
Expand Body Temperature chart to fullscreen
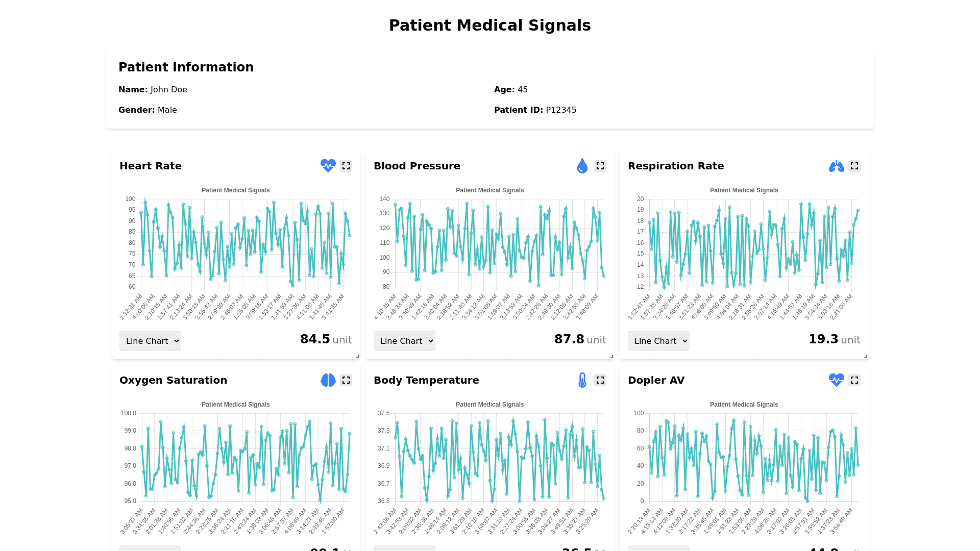[x=600, y=380]
